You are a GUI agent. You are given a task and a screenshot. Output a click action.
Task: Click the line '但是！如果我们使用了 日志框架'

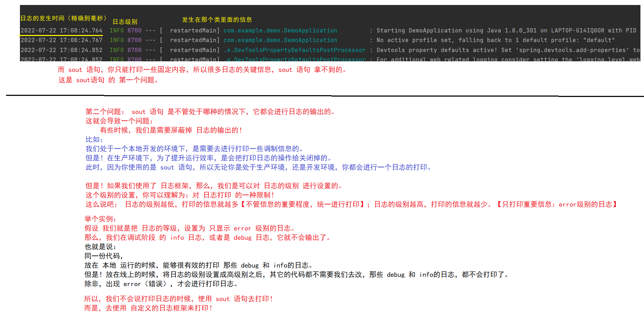click(214, 186)
